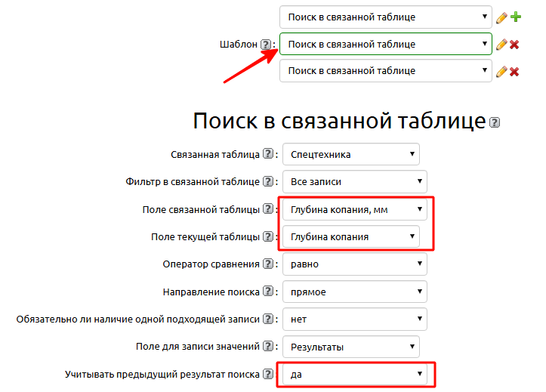Click the pencil edit icon on first template row
Screen dimensions: 546x392
(501, 17)
